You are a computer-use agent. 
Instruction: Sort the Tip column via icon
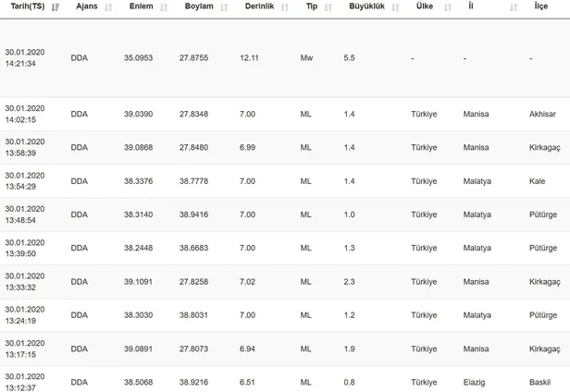(x=327, y=7)
